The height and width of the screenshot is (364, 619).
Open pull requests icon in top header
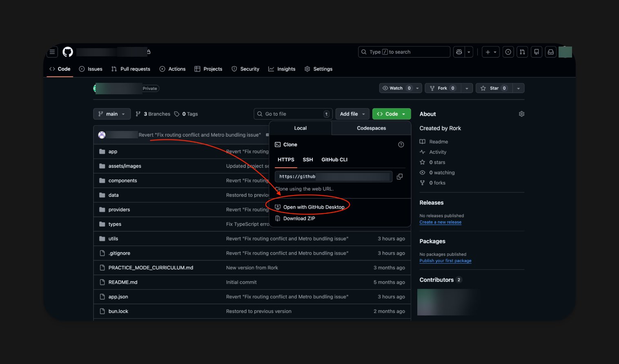(x=522, y=52)
